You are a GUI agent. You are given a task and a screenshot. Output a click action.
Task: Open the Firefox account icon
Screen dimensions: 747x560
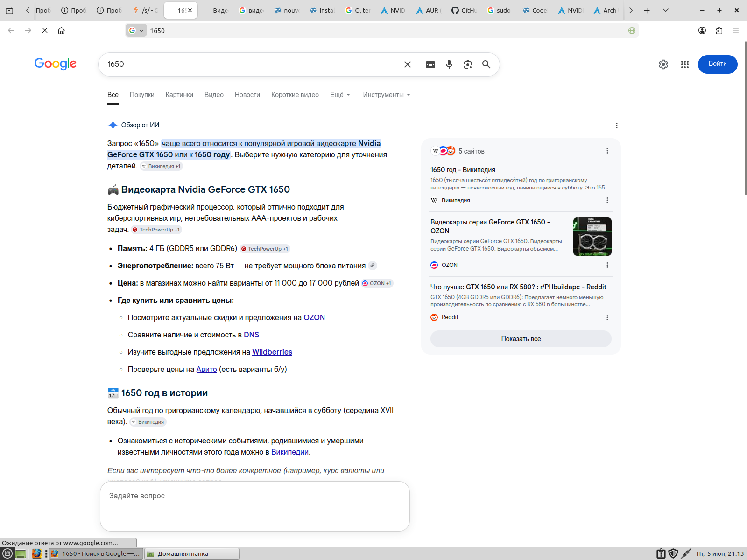702,30
